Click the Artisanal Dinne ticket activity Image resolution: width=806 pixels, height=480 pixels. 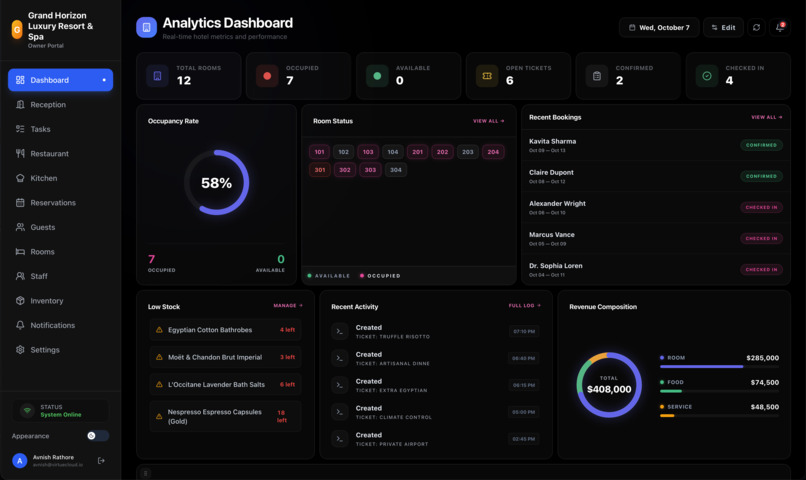coord(435,358)
